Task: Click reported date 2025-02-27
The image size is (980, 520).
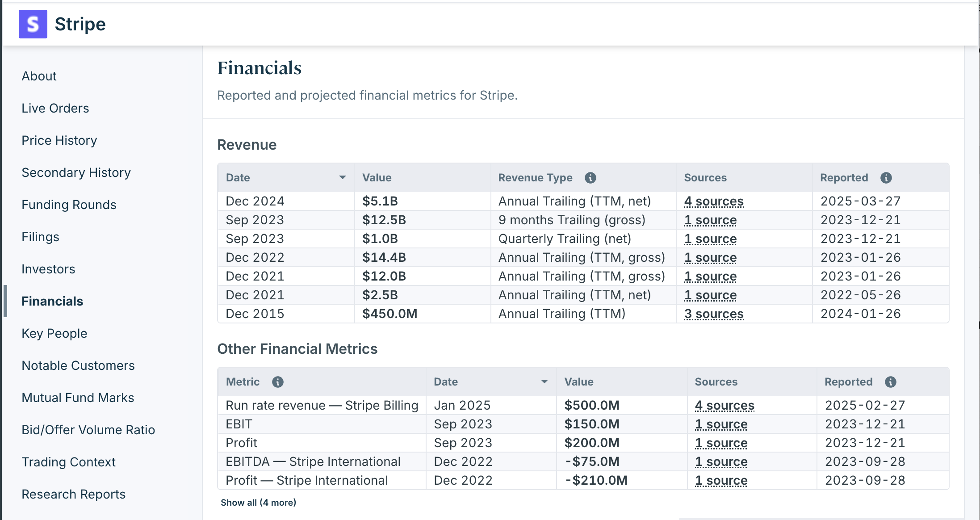Action: click(865, 406)
